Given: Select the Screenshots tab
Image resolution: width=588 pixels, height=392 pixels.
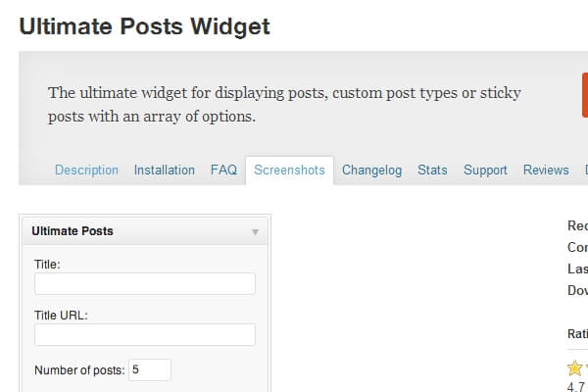Looking at the screenshot, I should point(289,170).
